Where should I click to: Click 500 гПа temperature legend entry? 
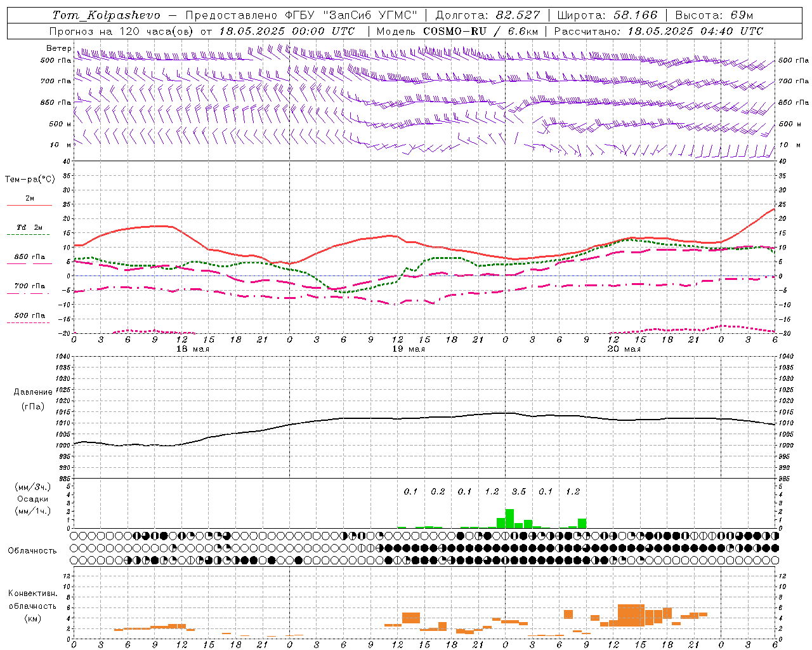coord(29,318)
